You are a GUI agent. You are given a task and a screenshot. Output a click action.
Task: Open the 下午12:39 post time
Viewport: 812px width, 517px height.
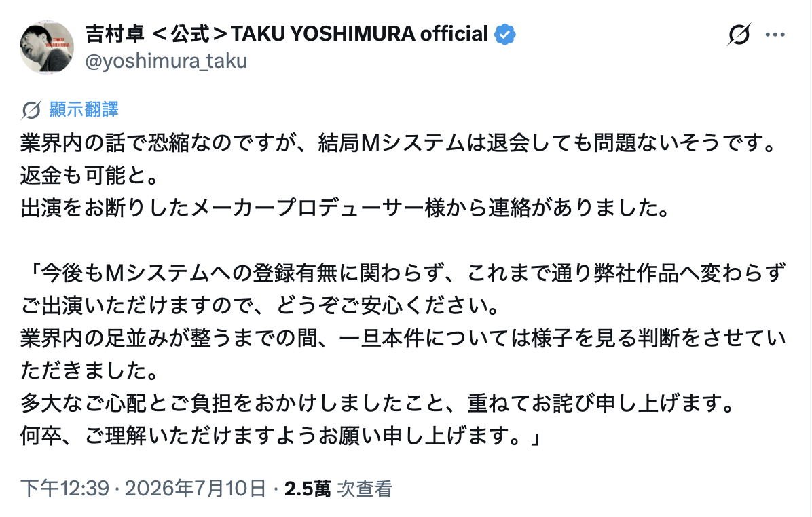(64, 489)
